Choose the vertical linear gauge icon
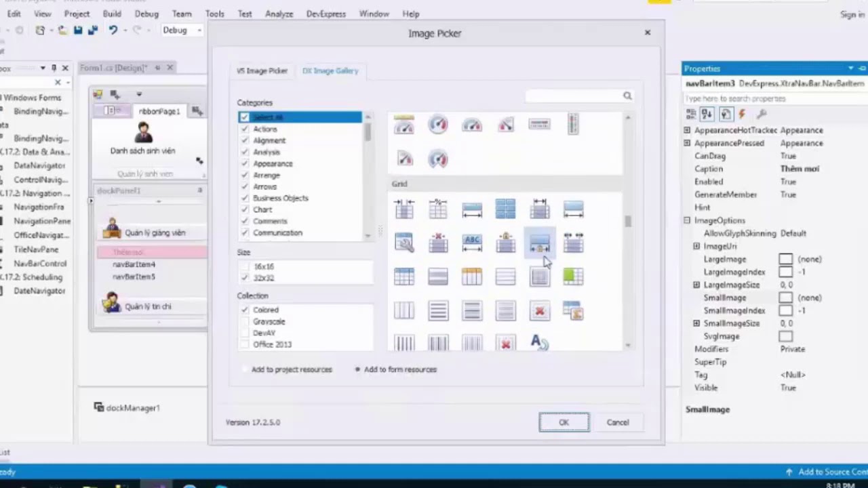Screen dimensions: 868x488 point(573,124)
